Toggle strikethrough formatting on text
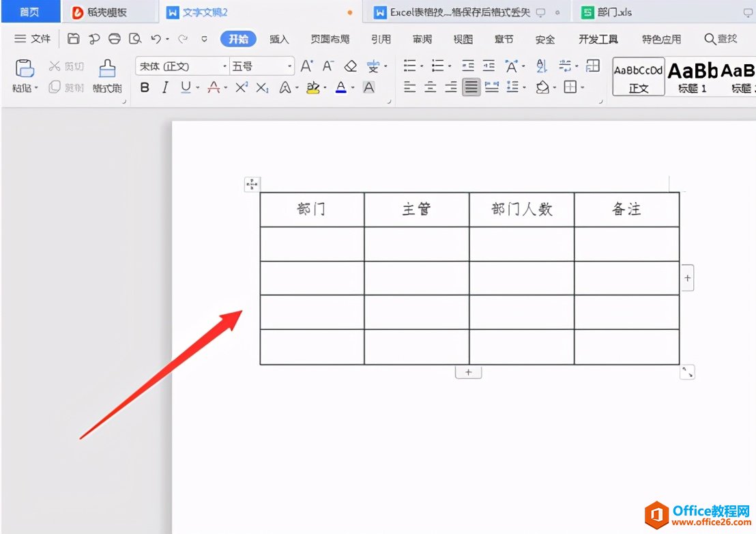Viewport: 756px width, 534px height. 214,87
